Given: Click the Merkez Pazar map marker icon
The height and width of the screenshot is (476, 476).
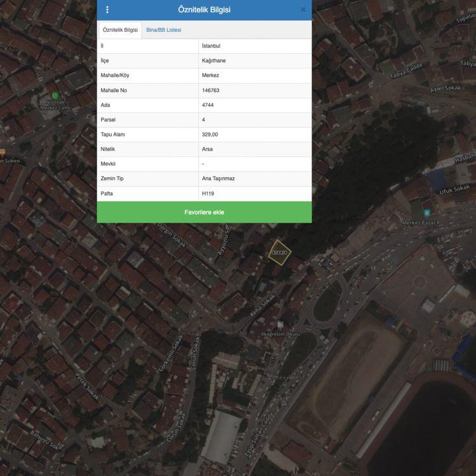Looking at the screenshot, I should click(x=427, y=213).
